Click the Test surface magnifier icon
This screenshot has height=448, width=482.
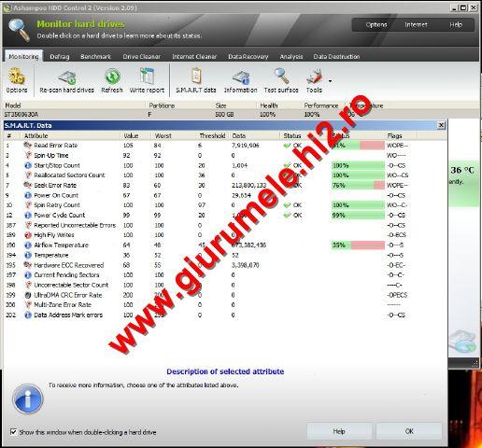coord(281,77)
